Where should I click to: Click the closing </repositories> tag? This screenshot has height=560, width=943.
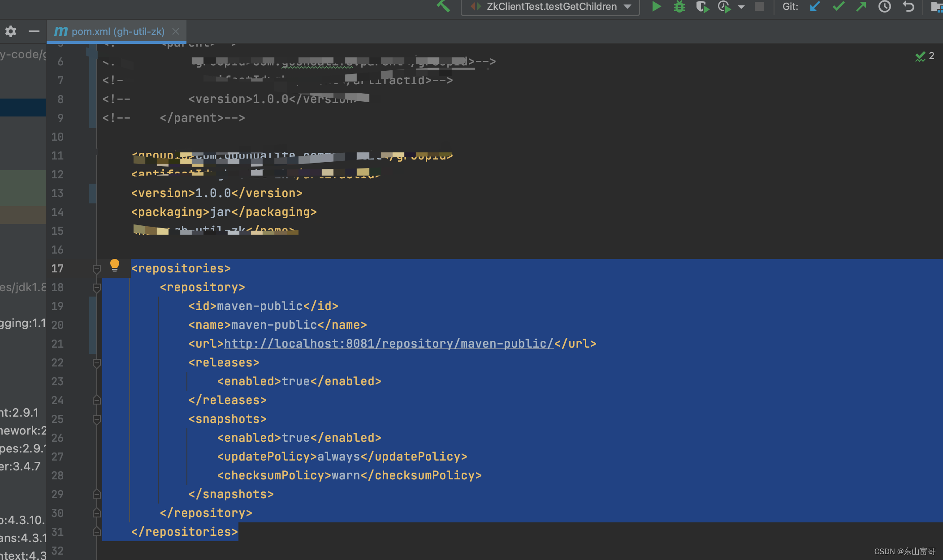click(184, 532)
